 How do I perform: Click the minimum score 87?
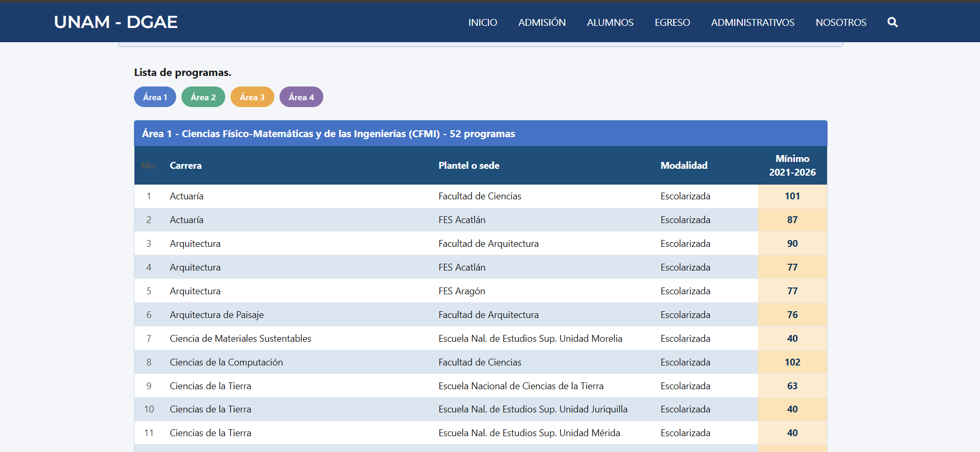click(792, 220)
